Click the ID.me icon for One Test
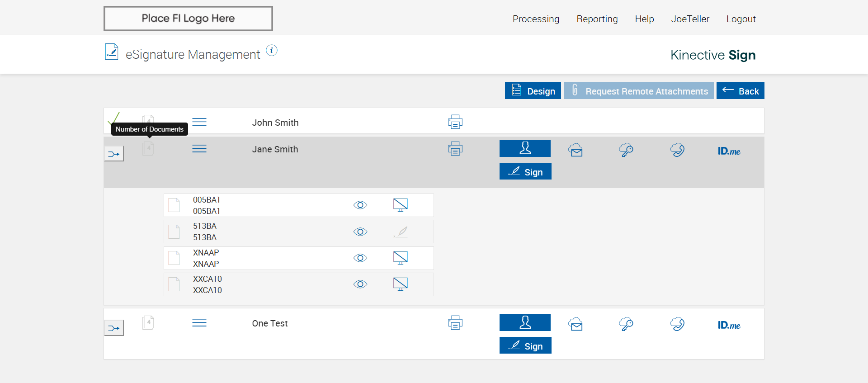Viewport: 868px width, 383px height. click(729, 325)
